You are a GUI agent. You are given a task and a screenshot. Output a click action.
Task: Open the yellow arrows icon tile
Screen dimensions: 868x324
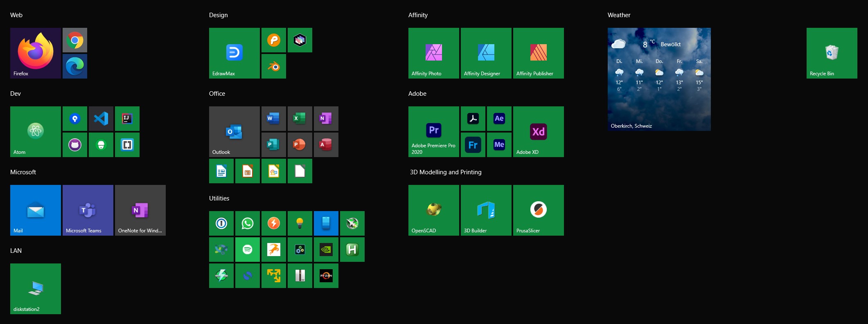coord(274,276)
